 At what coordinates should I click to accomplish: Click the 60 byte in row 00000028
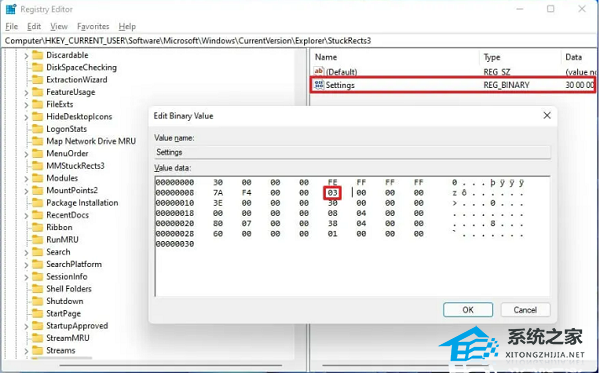tap(218, 234)
